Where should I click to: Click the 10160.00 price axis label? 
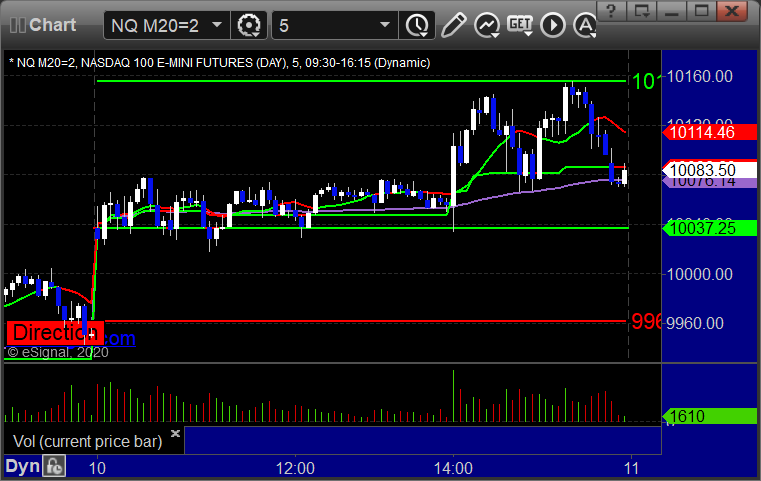699,77
